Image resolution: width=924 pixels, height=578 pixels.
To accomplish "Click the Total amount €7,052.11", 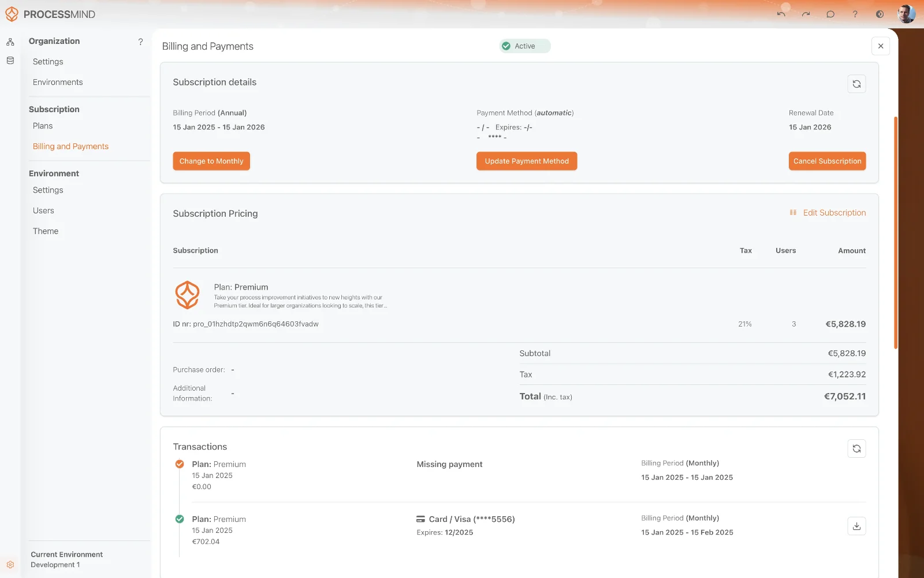I will click(845, 397).
